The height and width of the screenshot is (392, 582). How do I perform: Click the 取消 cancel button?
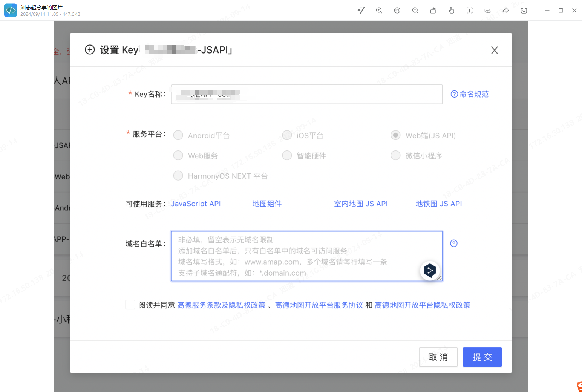click(x=438, y=357)
